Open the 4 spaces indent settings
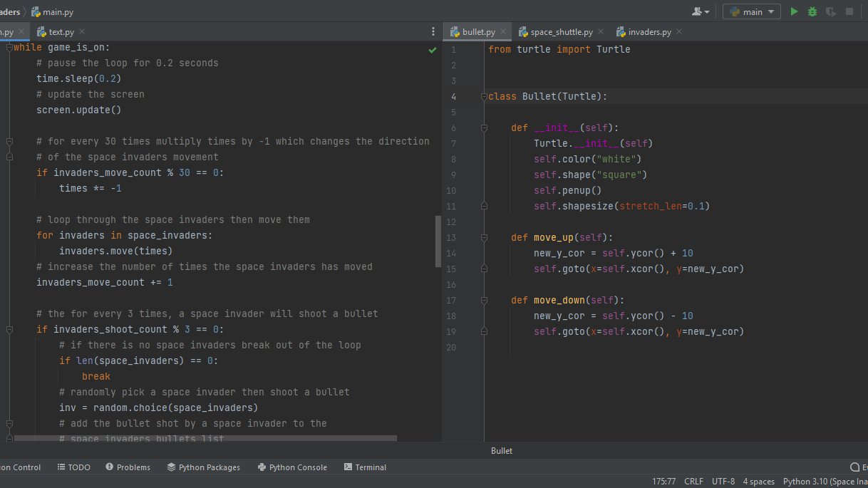The width and height of the screenshot is (868, 488). point(759,482)
